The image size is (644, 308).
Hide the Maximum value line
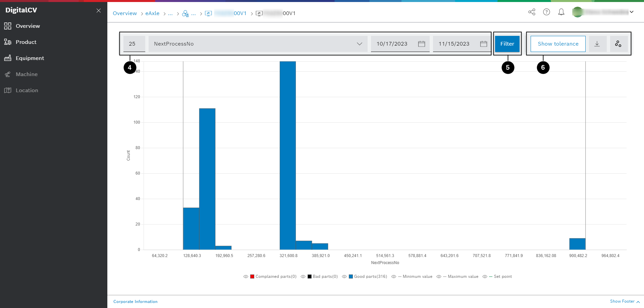pos(439,276)
